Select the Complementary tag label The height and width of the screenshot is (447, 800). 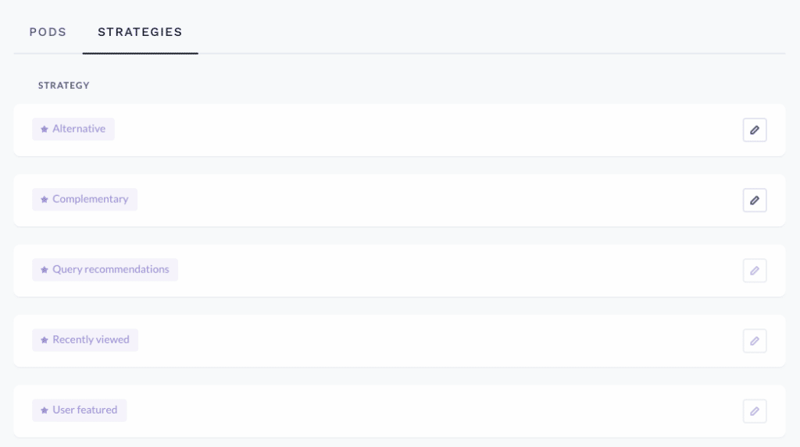(x=90, y=199)
